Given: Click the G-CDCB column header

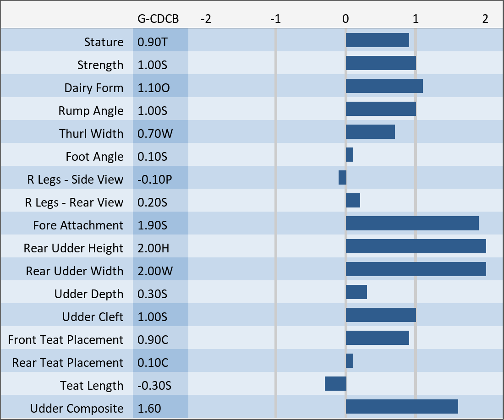Looking at the screenshot, I should point(158,19).
